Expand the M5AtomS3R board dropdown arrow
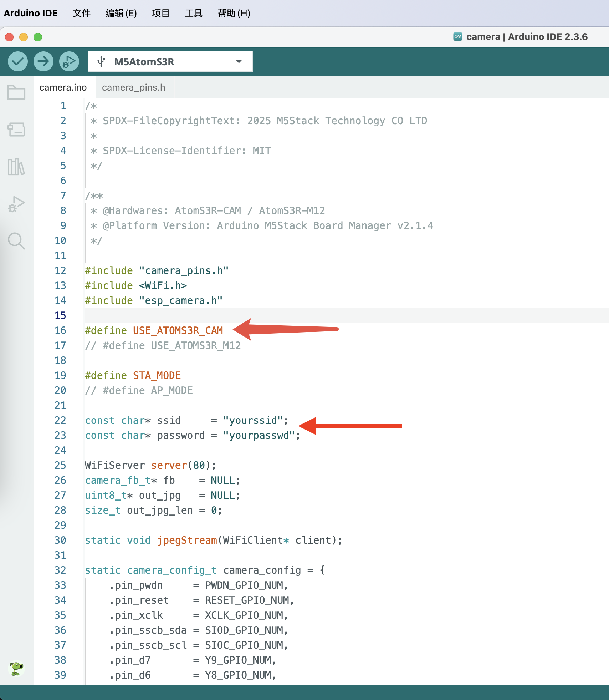Image resolution: width=609 pixels, height=700 pixels. [239, 61]
